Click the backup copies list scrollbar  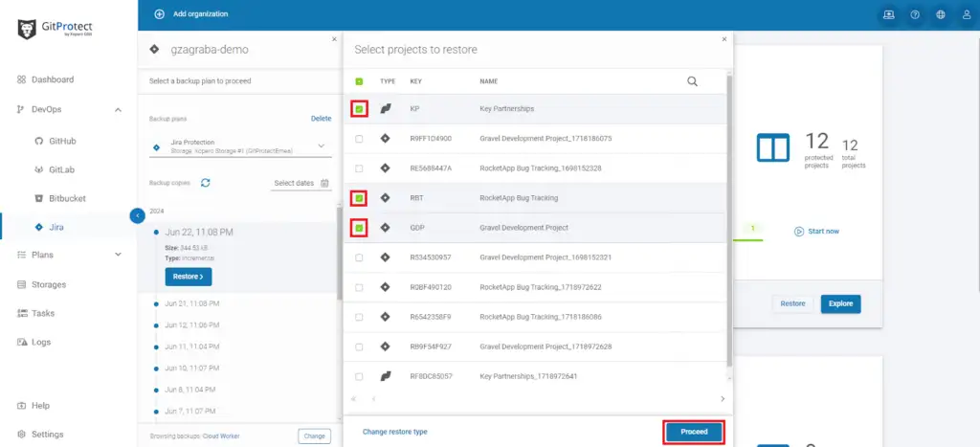(340, 254)
